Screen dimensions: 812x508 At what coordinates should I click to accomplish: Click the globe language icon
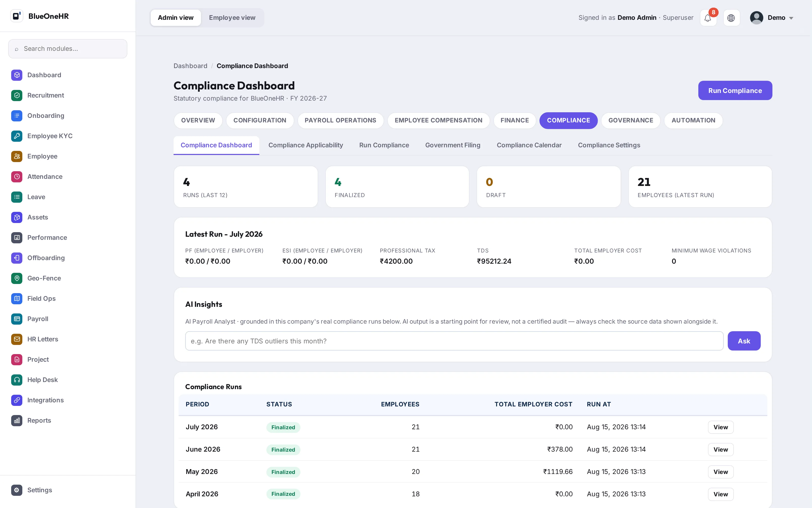(731, 18)
